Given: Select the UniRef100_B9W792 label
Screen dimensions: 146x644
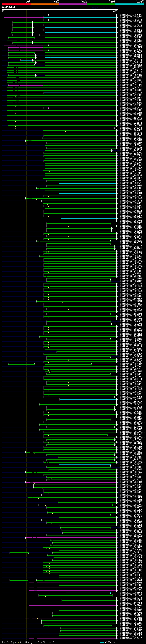Looking at the screenshot, I should coord(131,163).
